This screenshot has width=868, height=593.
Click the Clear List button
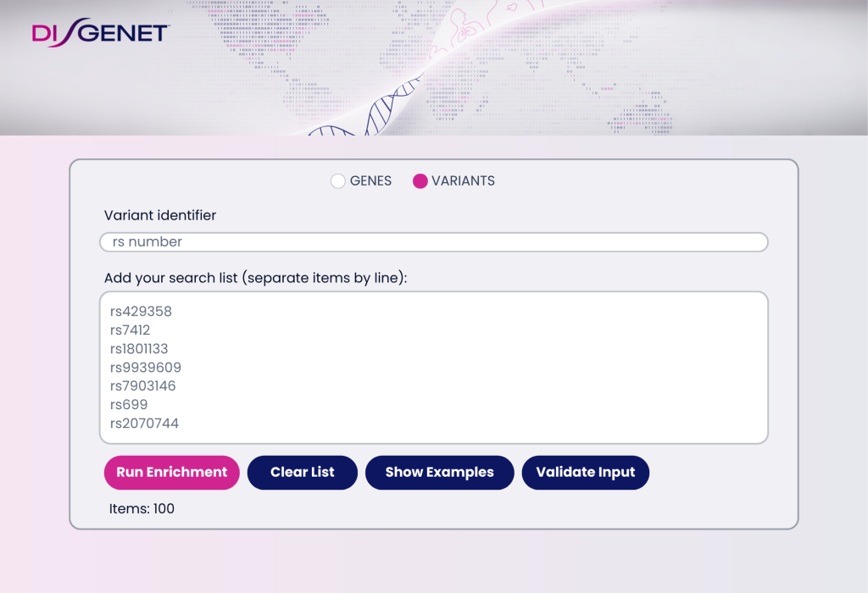pyautogui.click(x=303, y=473)
